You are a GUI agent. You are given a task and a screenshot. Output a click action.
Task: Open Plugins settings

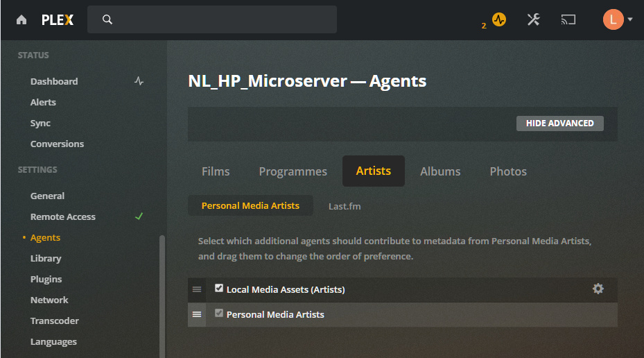pyautogui.click(x=46, y=279)
